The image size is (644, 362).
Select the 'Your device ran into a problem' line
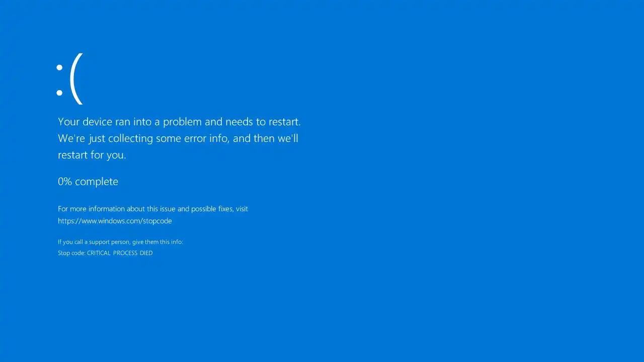[x=179, y=122]
